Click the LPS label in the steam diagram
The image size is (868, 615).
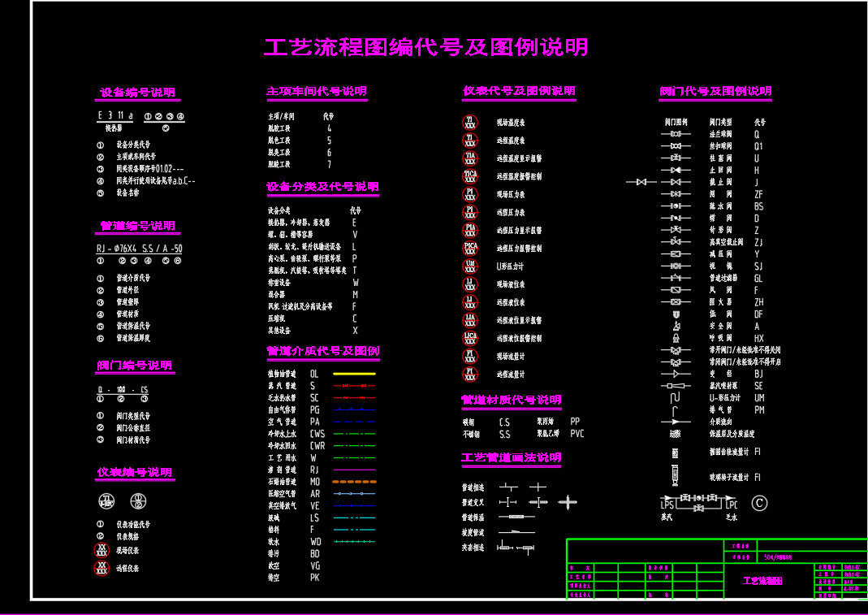point(667,505)
